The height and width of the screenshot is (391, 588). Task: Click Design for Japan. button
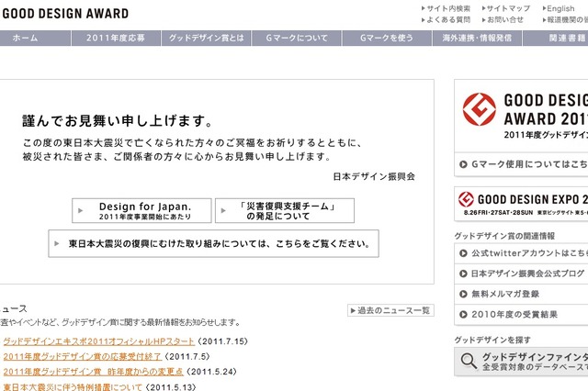pyautogui.click(x=141, y=211)
